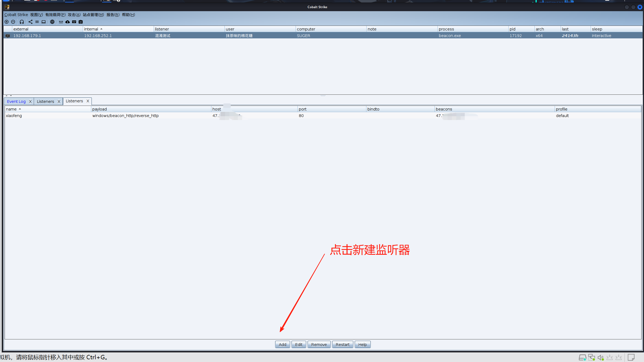This screenshot has height=362, width=644.
Task: Open the 攻击(A) menu
Action: (x=74, y=15)
